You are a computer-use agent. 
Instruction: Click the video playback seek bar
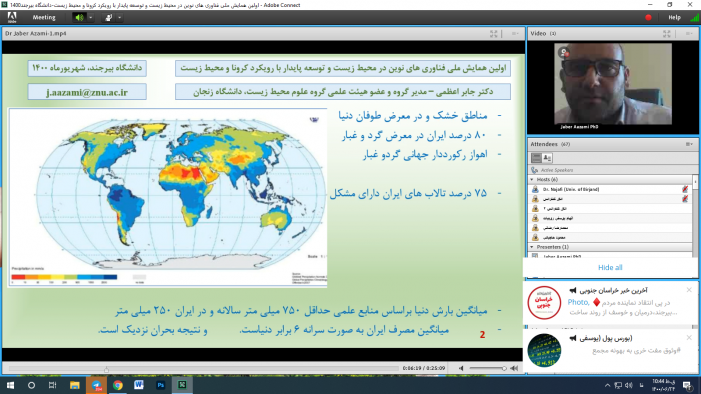click(203, 369)
